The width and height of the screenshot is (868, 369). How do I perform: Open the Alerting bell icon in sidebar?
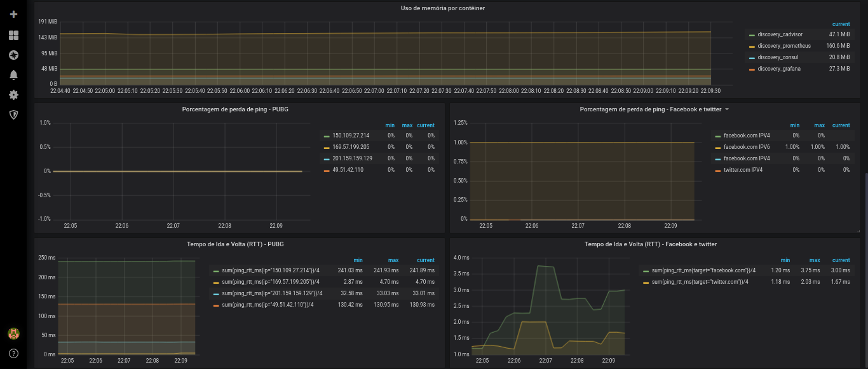[13, 75]
